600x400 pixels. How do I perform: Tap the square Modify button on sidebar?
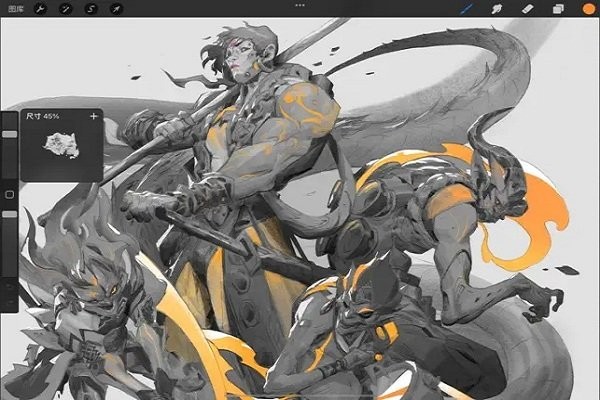(9, 194)
